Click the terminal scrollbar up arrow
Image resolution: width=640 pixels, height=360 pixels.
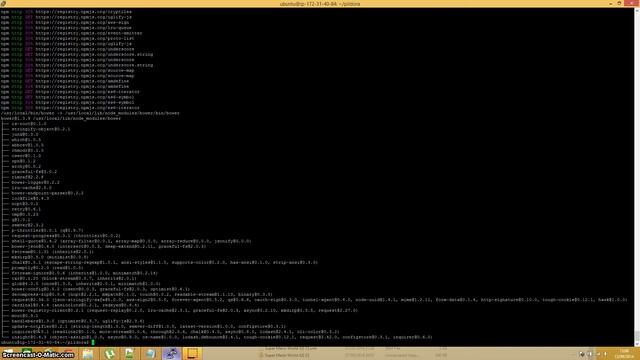click(x=637, y=10)
